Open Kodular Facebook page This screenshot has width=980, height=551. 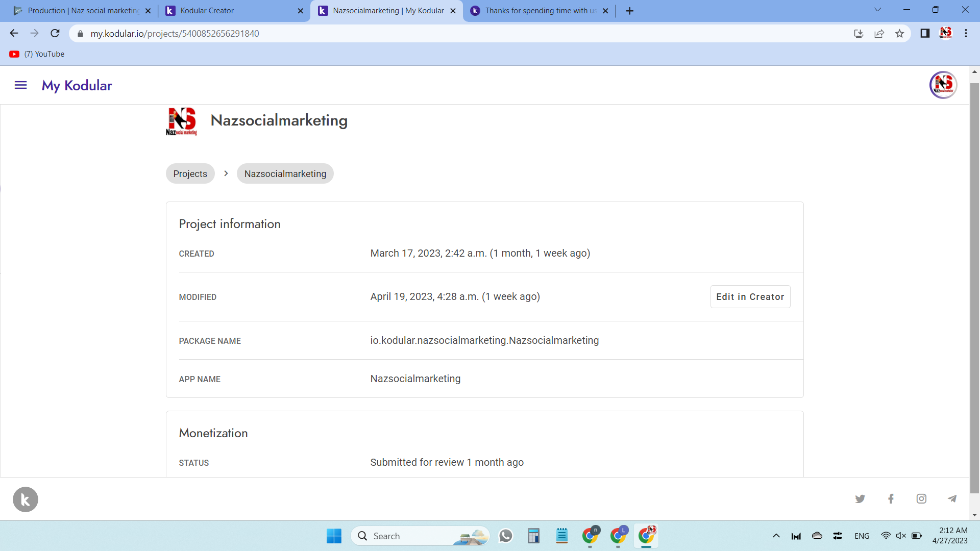(891, 499)
